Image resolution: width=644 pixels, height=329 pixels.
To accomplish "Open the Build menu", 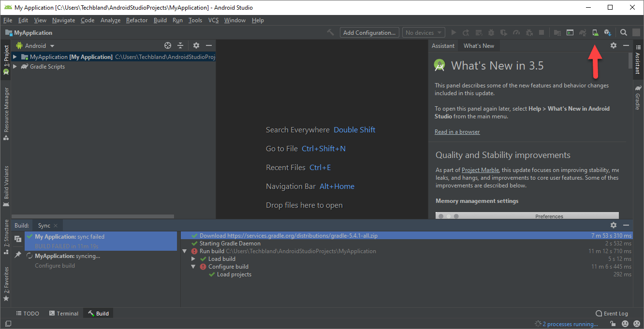I will 160,20.
